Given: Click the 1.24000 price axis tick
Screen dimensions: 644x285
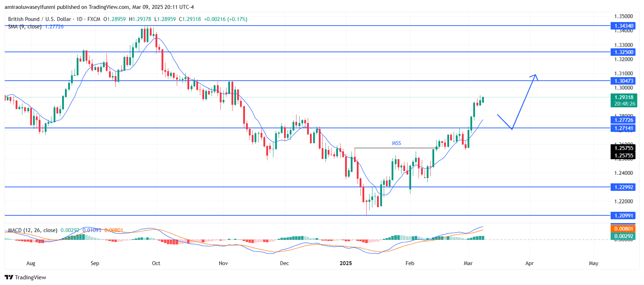Looking at the screenshot, I should pos(623,173).
